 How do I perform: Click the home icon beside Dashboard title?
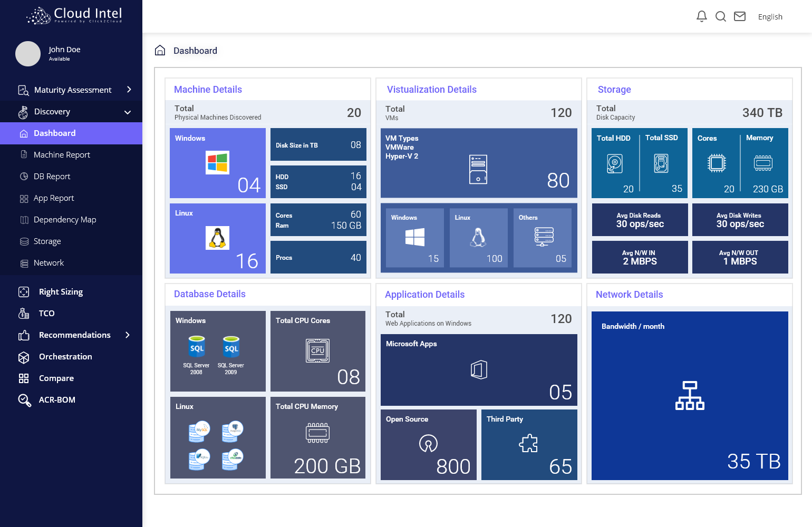pyautogui.click(x=160, y=50)
